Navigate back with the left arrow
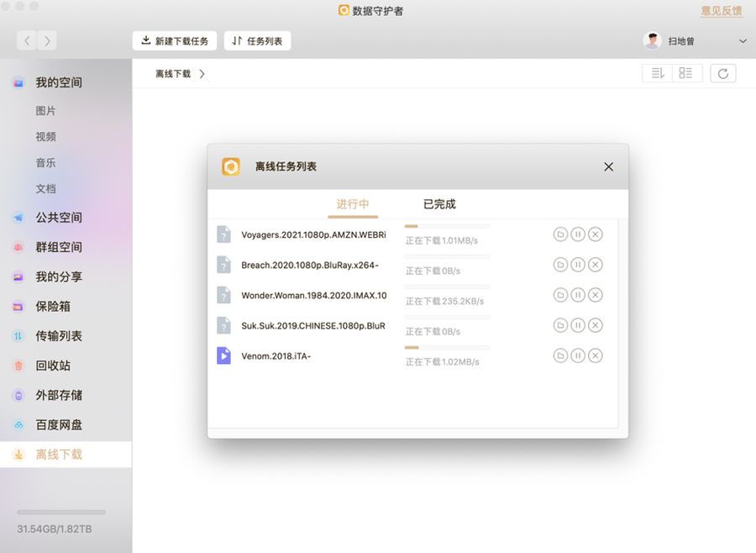The image size is (756, 553). coord(27,40)
